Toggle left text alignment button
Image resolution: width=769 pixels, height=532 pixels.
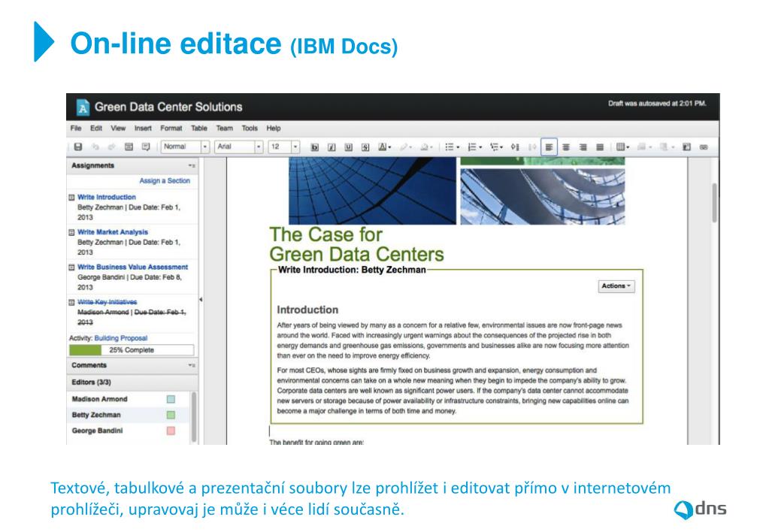(x=550, y=147)
